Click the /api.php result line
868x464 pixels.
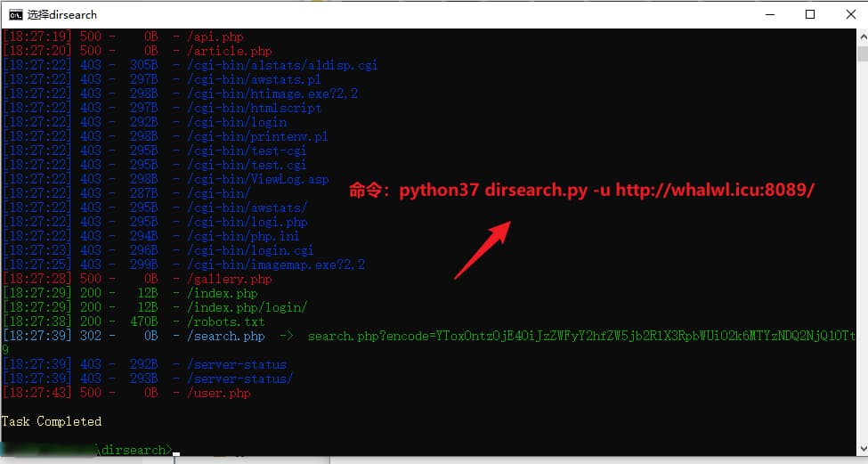[124, 37]
